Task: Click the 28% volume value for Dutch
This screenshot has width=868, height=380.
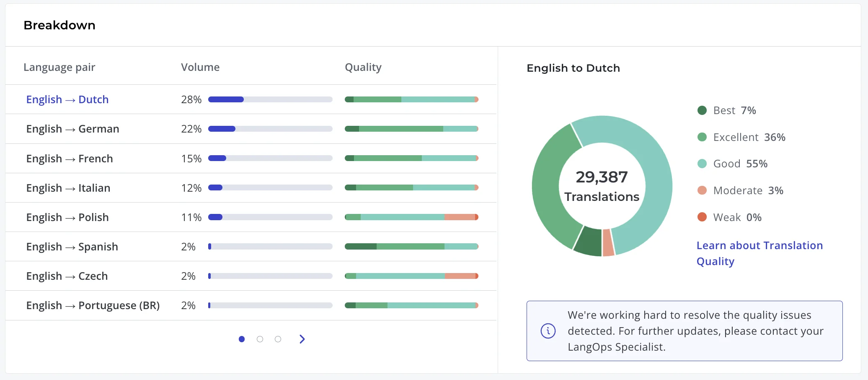Action: click(191, 99)
